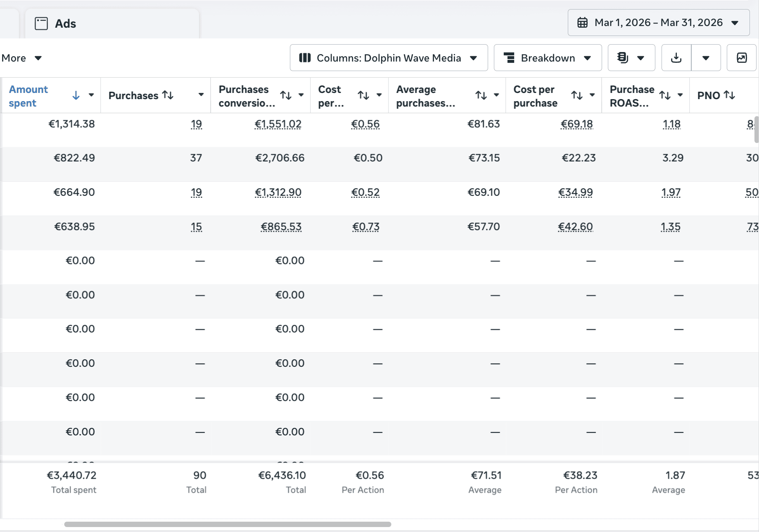Sort the Cost per purchase column
759x532 pixels.
coord(577,95)
